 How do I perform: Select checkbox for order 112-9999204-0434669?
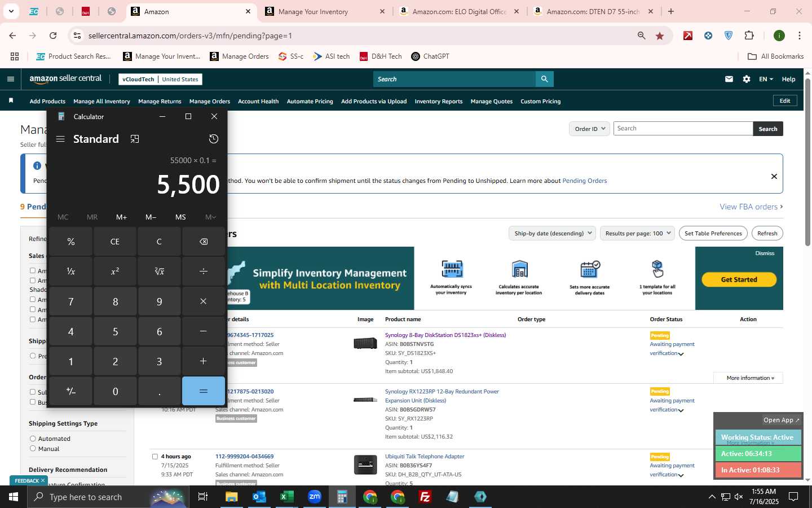tap(155, 457)
